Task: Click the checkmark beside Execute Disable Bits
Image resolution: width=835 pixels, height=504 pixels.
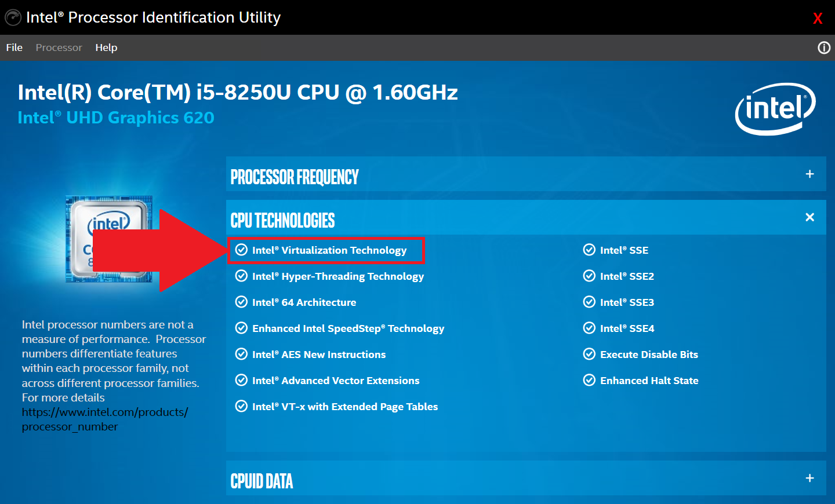Action: click(x=589, y=354)
